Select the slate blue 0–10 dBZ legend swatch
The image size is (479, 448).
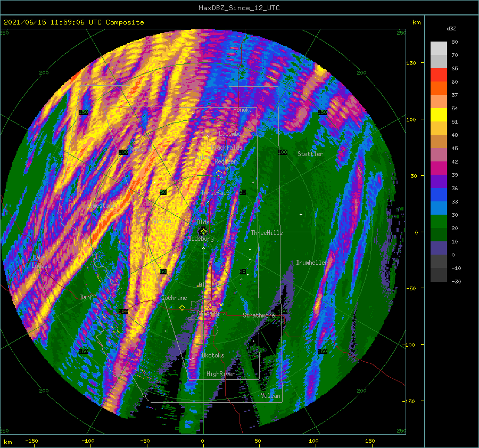click(x=439, y=248)
